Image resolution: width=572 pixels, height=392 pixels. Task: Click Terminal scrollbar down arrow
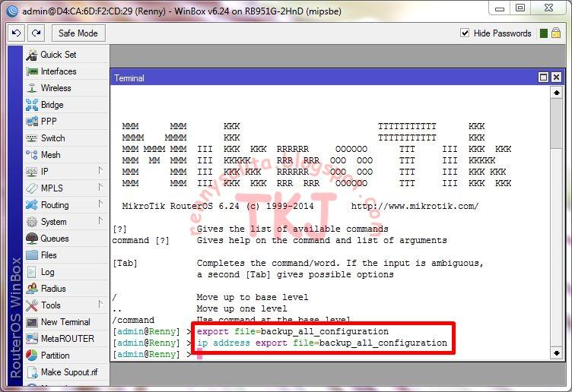(556, 353)
